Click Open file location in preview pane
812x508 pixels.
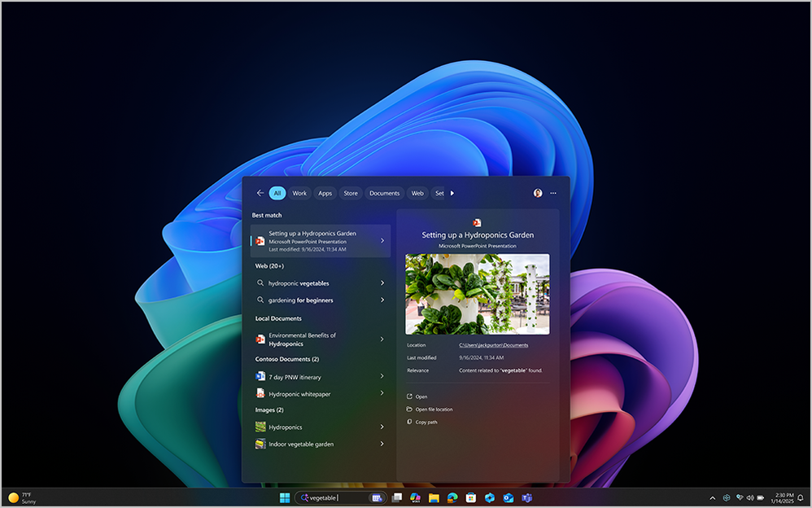(x=430, y=409)
